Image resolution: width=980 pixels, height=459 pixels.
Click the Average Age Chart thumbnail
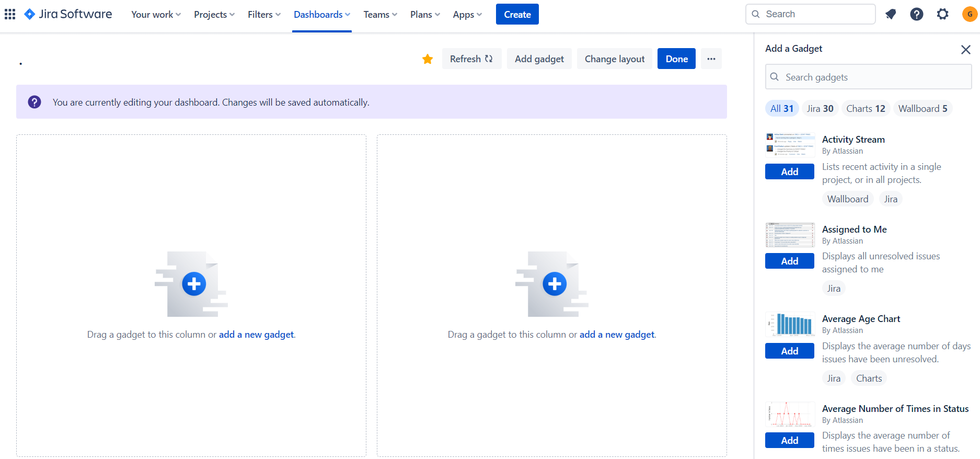790,324
